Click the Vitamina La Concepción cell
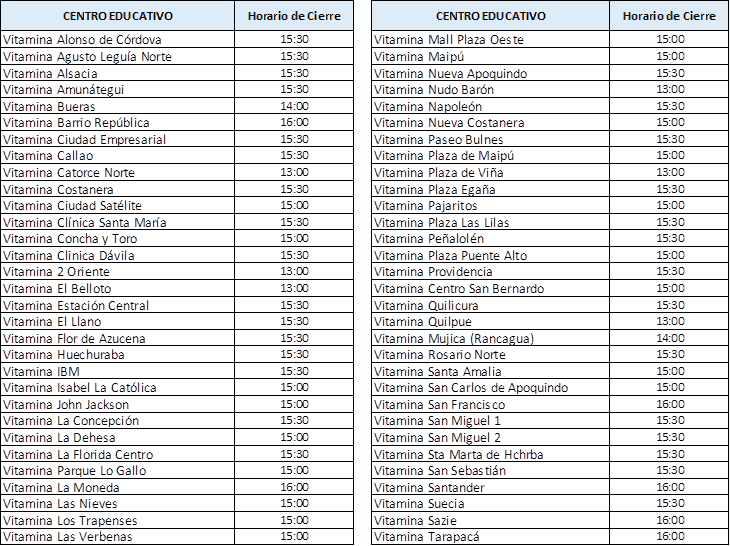The image size is (730, 546). (x=117, y=420)
